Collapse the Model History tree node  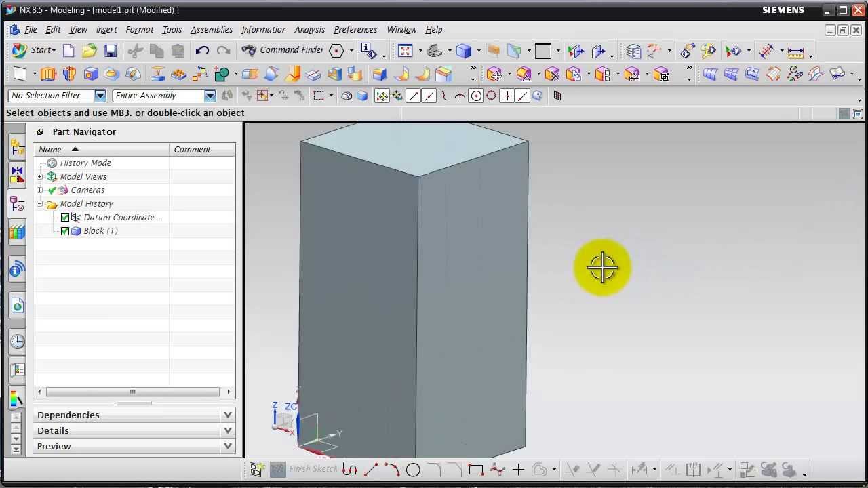pyautogui.click(x=39, y=204)
